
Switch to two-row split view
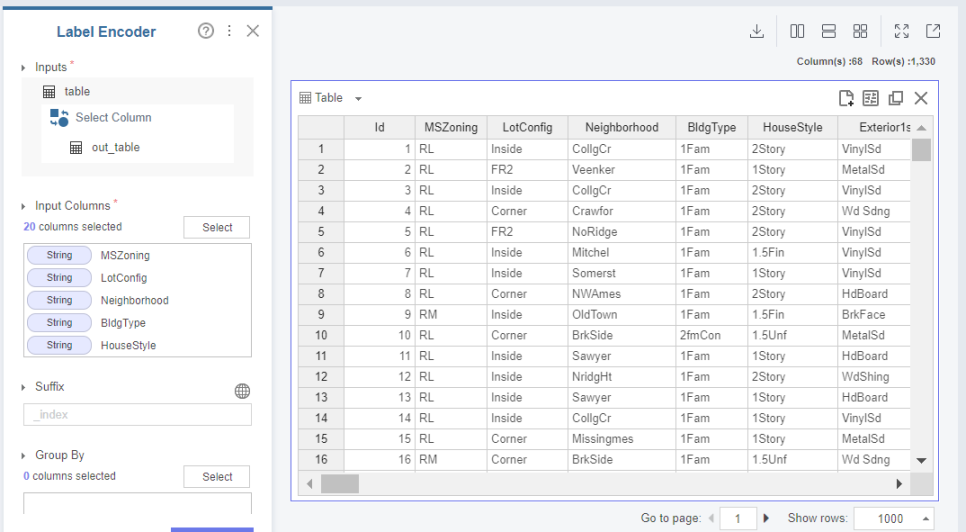(829, 31)
